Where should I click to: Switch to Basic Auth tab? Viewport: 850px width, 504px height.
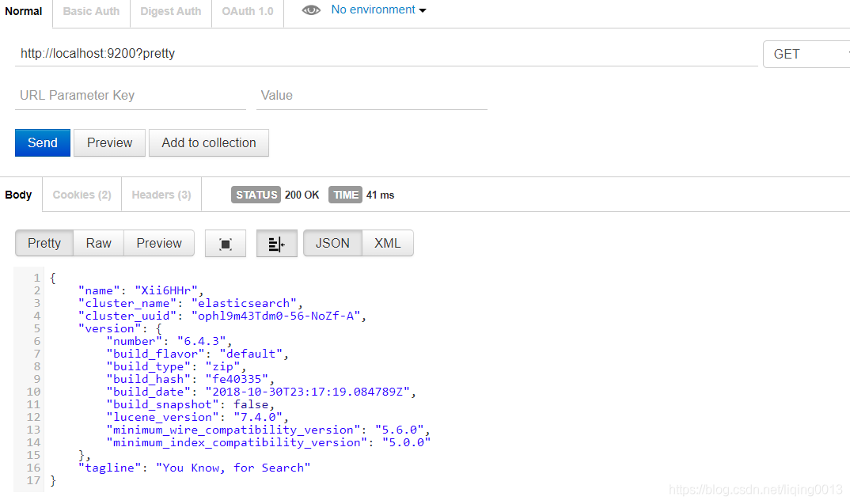pyautogui.click(x=91, y=11)
